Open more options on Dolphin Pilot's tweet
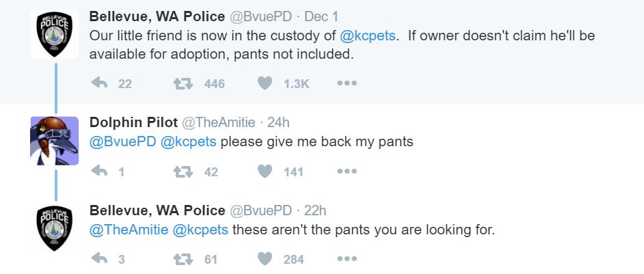 [347, 172]
